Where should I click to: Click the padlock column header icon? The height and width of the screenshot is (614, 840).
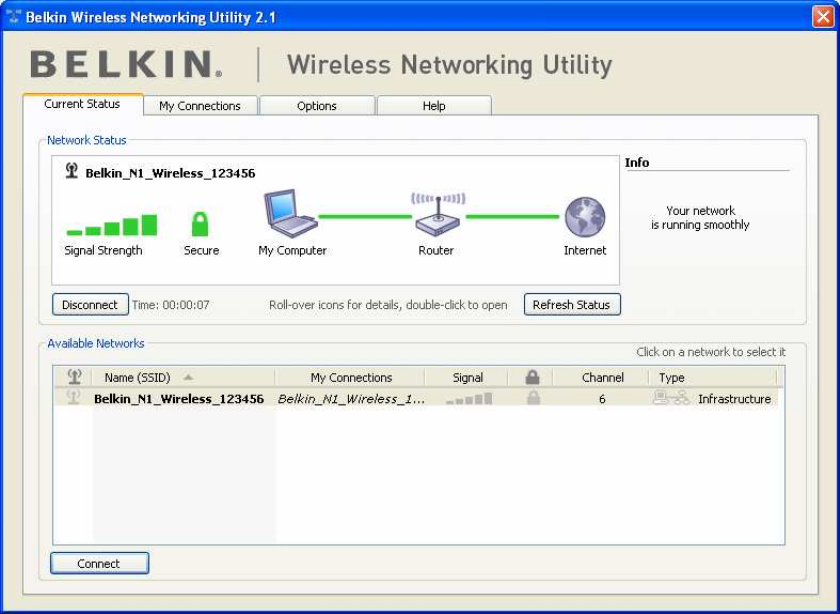(x=532, y=377)
